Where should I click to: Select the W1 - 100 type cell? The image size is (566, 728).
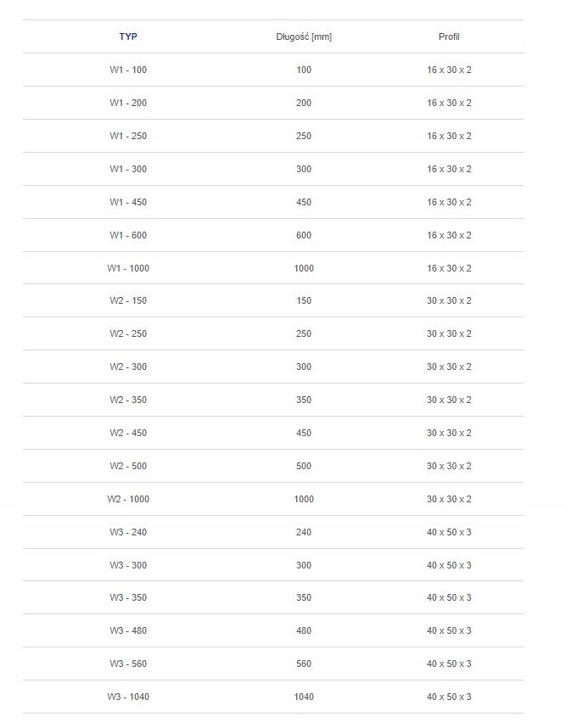[127, 70]
